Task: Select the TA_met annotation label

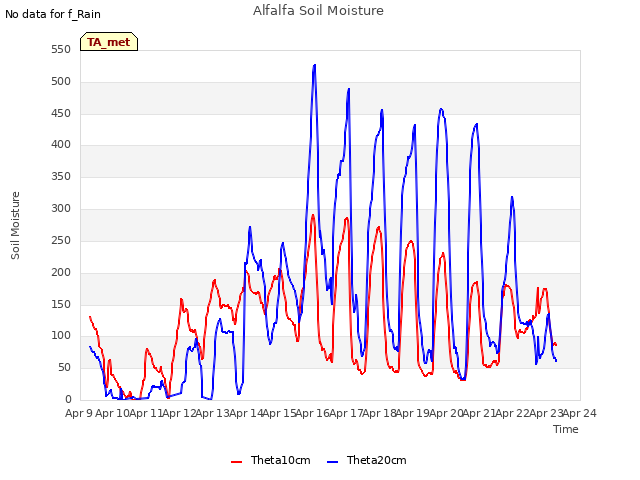Action: click(x=109, y=42)
